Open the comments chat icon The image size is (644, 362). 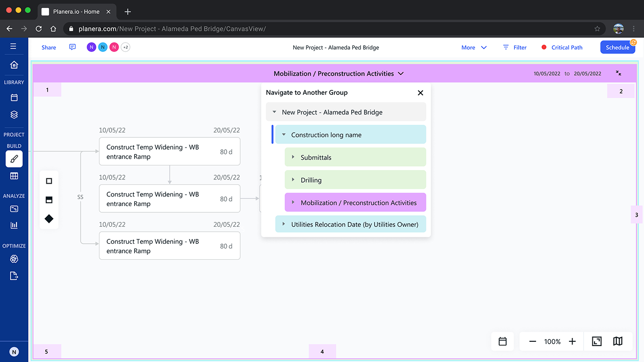[x=72, y=47]
